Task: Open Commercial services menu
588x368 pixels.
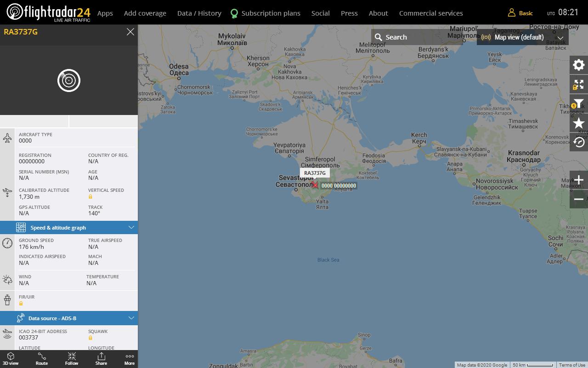Action: 431,13
